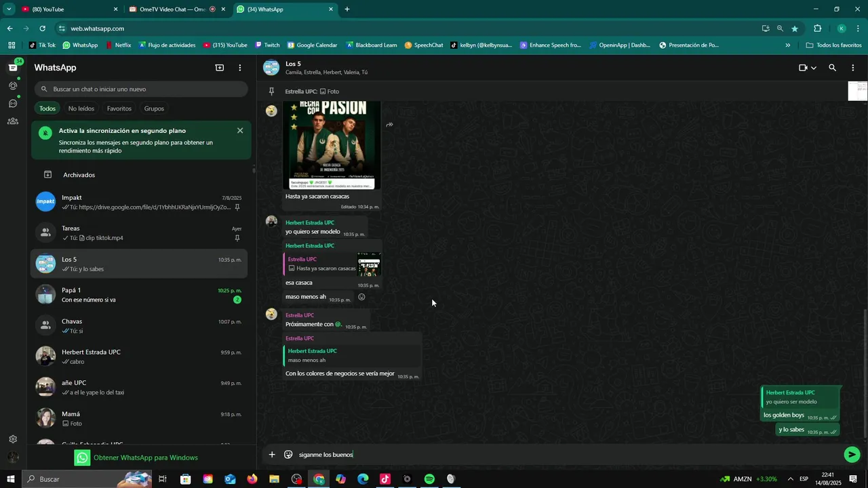Select the No leídos filter tab
The image size is (868, 488).
[x=81, y=108]
